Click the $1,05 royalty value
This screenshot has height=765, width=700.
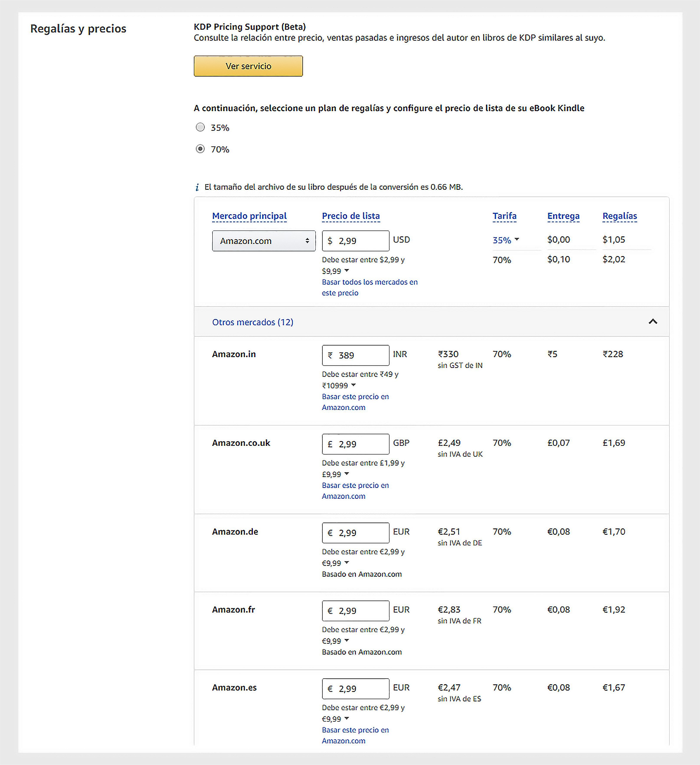[x=613, y=239]
